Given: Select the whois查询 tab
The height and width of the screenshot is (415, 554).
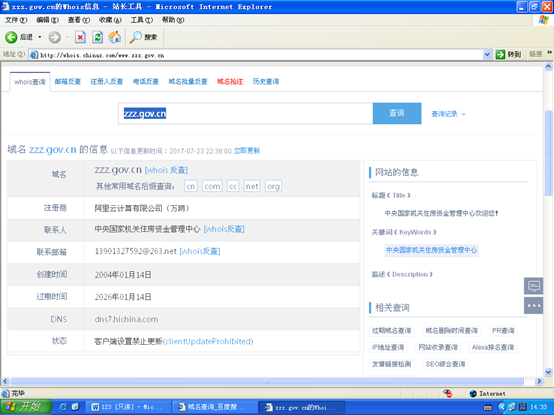Looking at the screenshot, I should point(30,82).
